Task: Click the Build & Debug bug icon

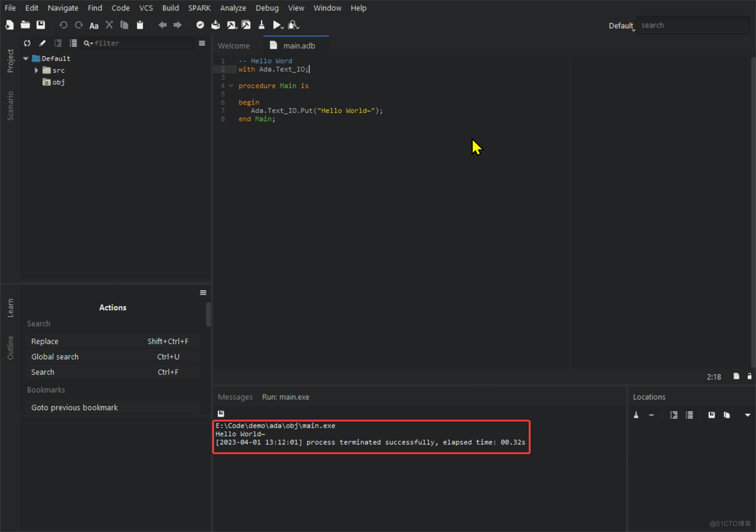Action: pyautogui.click(x=292, y=25)
